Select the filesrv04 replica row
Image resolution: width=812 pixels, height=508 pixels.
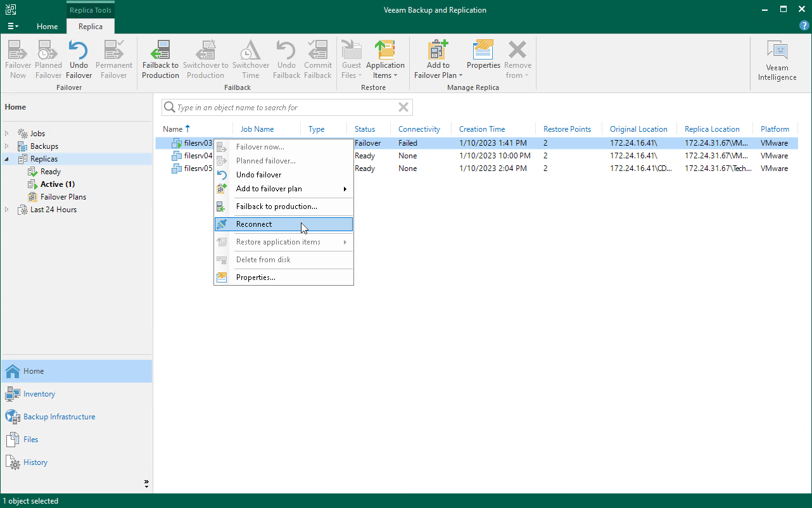tap(477, 156)
